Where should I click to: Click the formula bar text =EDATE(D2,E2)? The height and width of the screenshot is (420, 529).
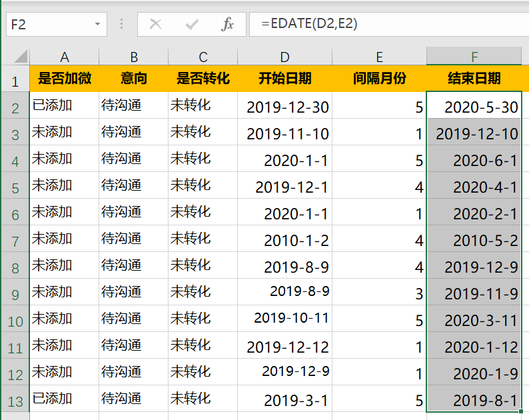pyautogui.click(x=309, y=24)
